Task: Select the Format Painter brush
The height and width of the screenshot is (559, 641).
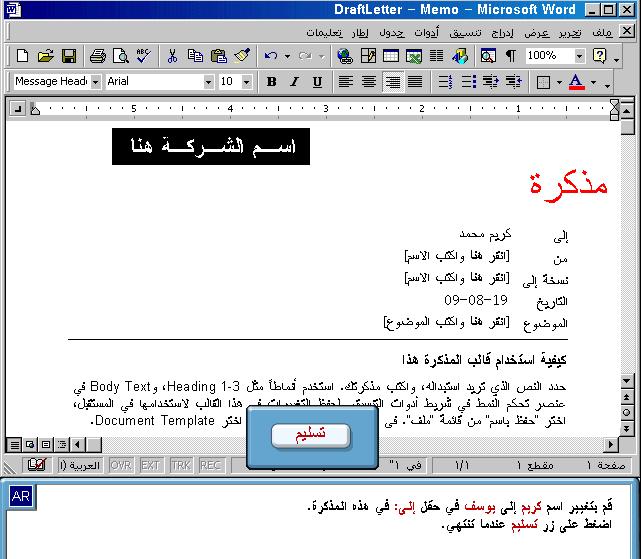Action: pyautogui.click(x=241, y=56)
